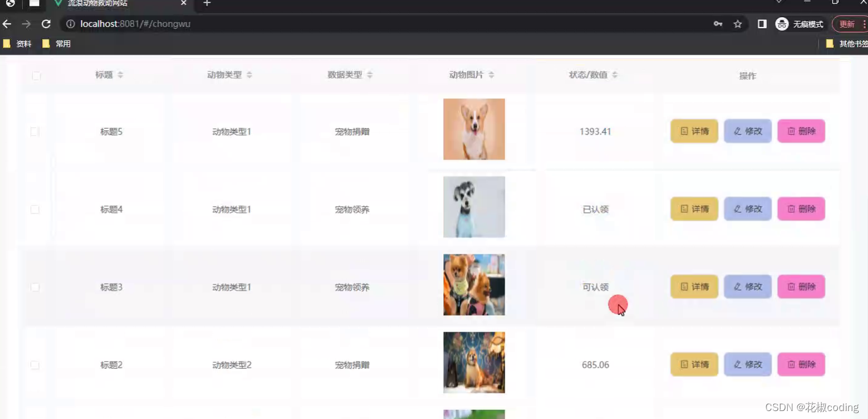Sort by the 标题 column arrows

coord(121,75)
